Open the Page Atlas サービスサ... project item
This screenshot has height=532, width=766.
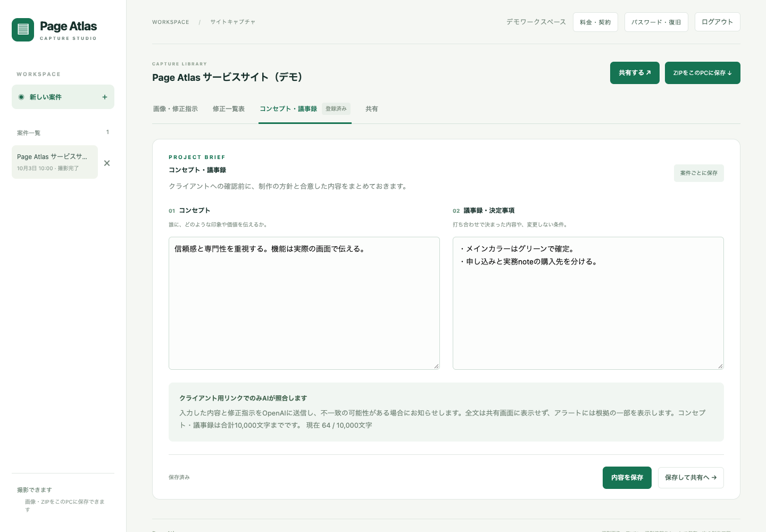point(55,162)
